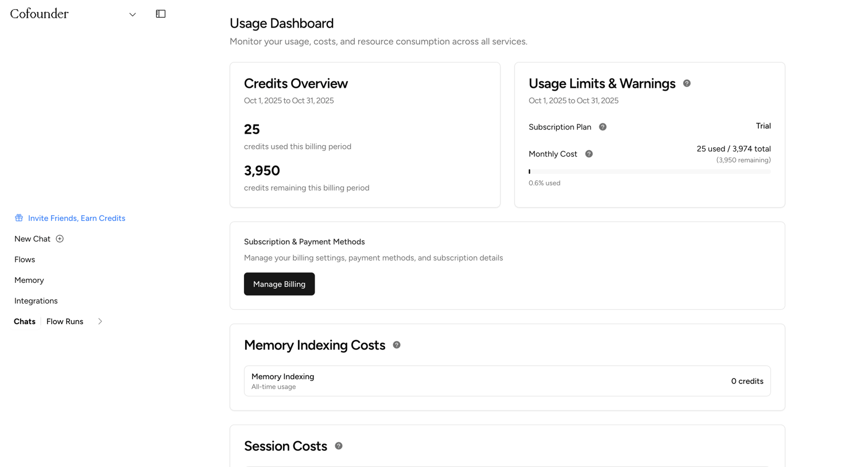868x467 pixels.
Task: Click the 'Memory Indexing Costs' heading
Action: [x=315, y=345]
